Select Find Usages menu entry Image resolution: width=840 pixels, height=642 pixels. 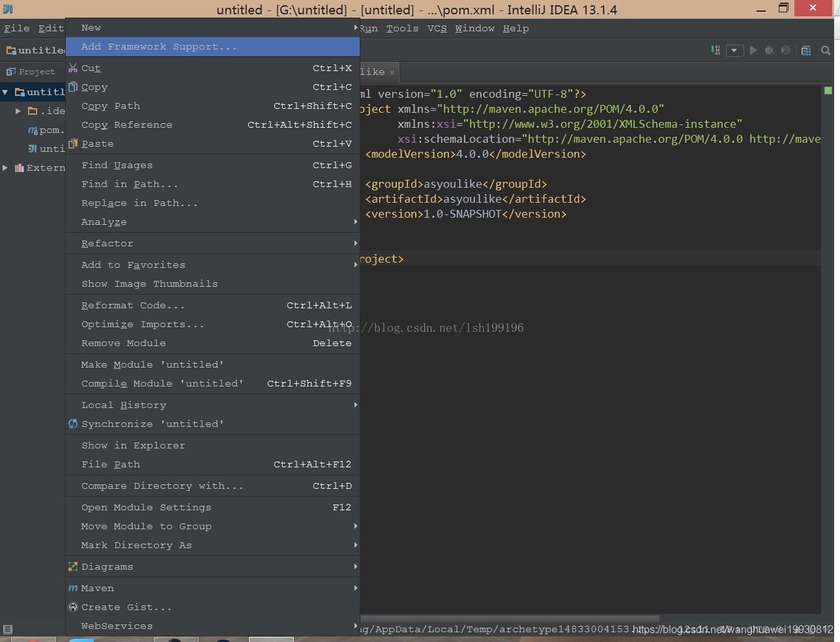tap(213, 165)
